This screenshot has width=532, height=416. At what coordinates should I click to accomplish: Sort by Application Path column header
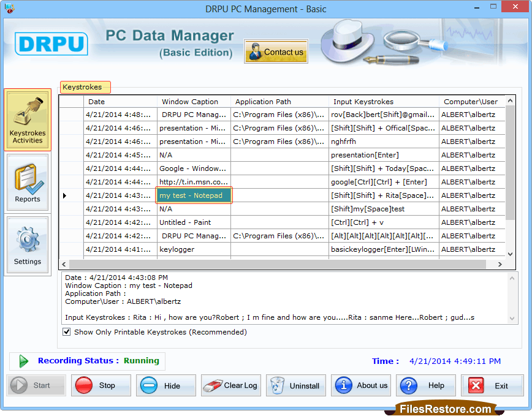tap(280, 102)
